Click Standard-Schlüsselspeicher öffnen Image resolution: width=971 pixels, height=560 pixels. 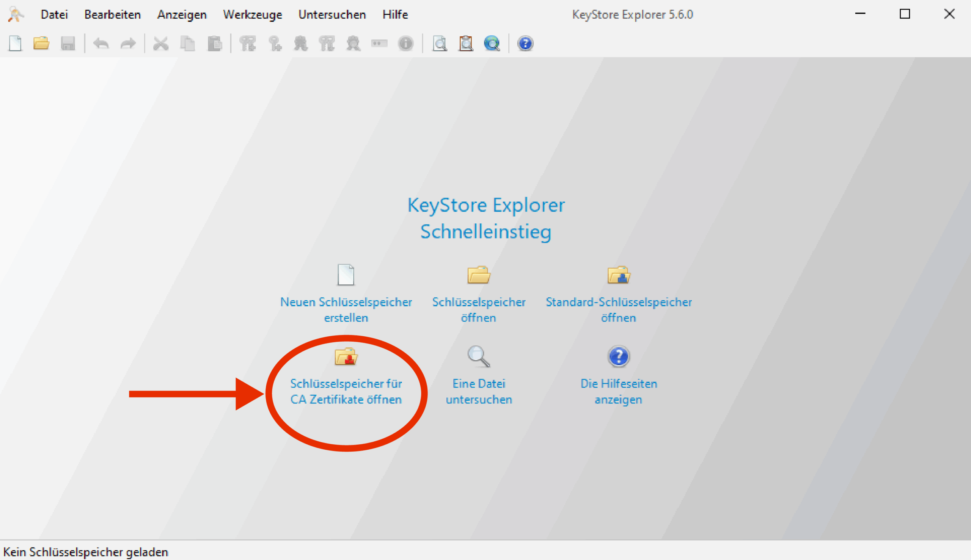pos(619,294)
